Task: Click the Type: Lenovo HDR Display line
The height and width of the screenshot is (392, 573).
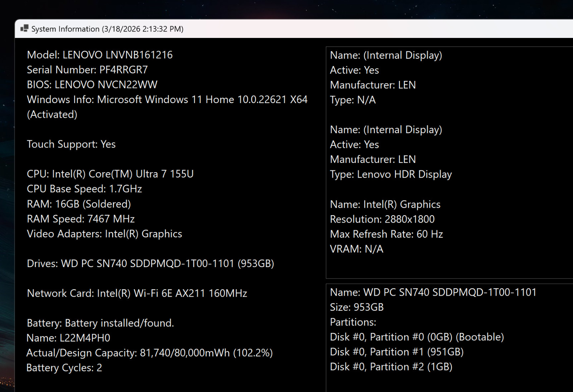Action: click(x=391, y=174)
